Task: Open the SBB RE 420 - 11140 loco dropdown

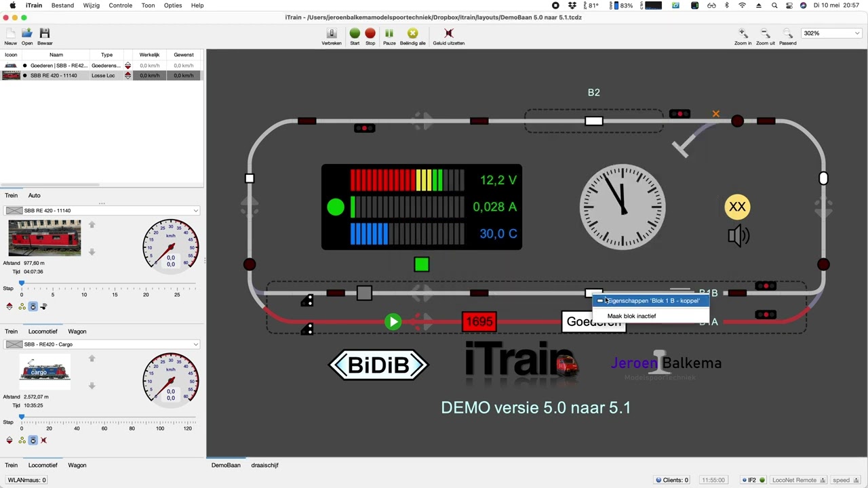Action: pos(102,211)
